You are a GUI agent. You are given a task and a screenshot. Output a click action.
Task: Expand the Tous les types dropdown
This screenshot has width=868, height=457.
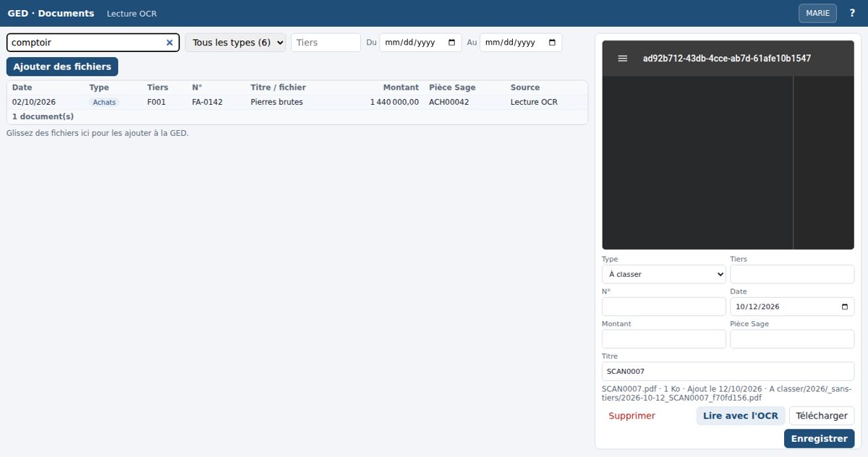coord(236,43)
